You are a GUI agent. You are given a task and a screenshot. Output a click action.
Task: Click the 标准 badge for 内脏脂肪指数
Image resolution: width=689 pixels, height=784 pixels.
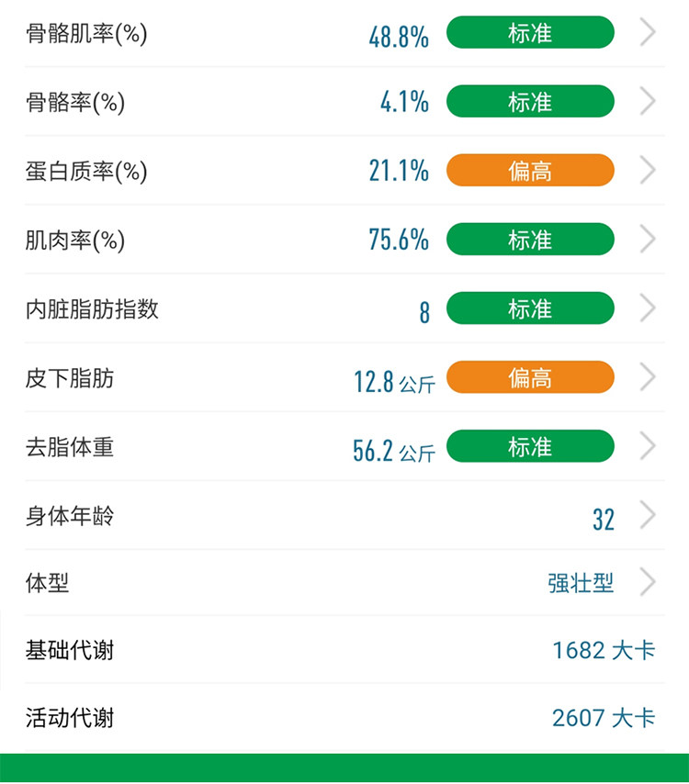click(530, 308)
